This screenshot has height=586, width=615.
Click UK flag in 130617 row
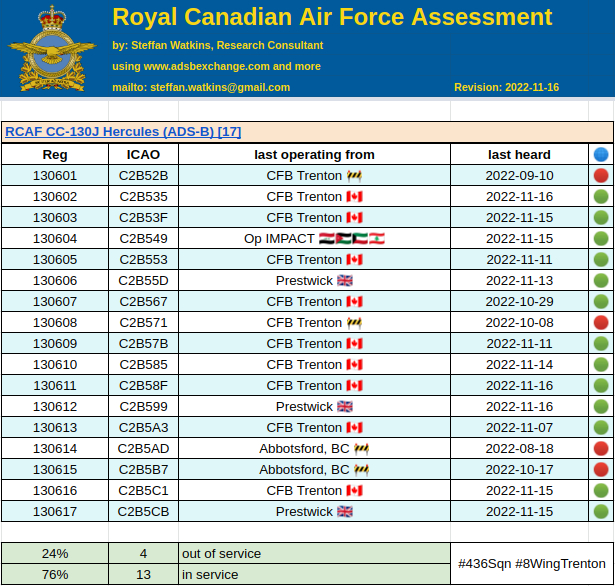[x=345, y=511]
